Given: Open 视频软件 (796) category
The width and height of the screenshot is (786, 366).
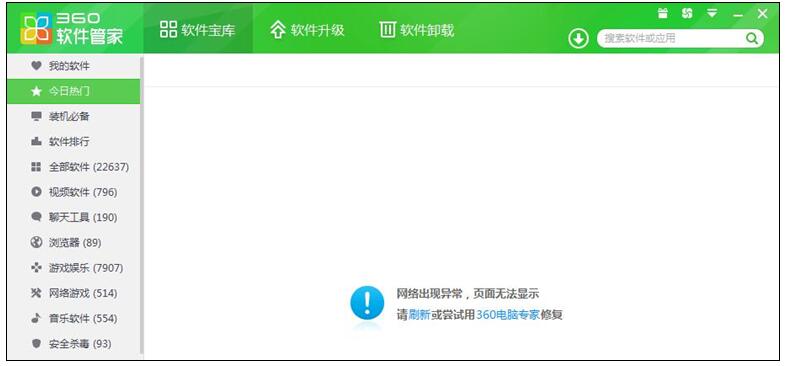Looking at the screenshot, I should [74, 192].
